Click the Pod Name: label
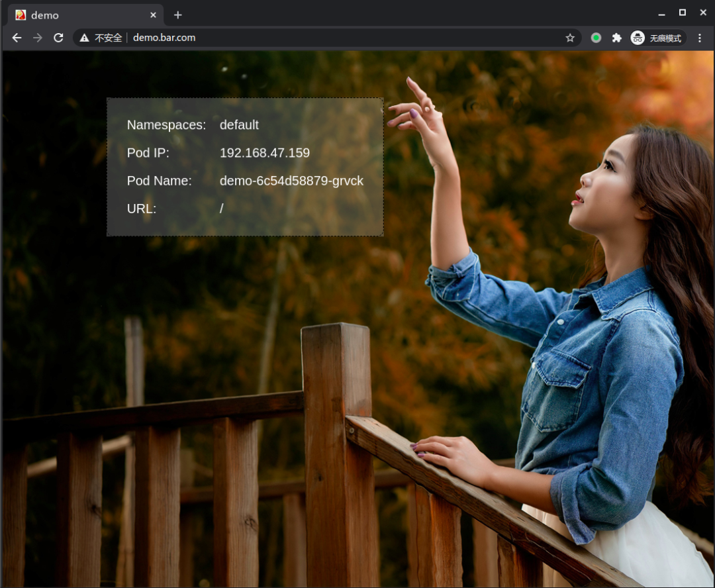 159,181
